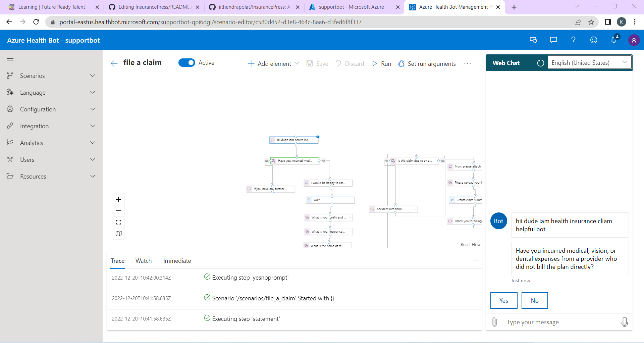Viewport: 644px width, 343px height.
Task: Click the No button in Web Chat
Action: click(535, 300)
